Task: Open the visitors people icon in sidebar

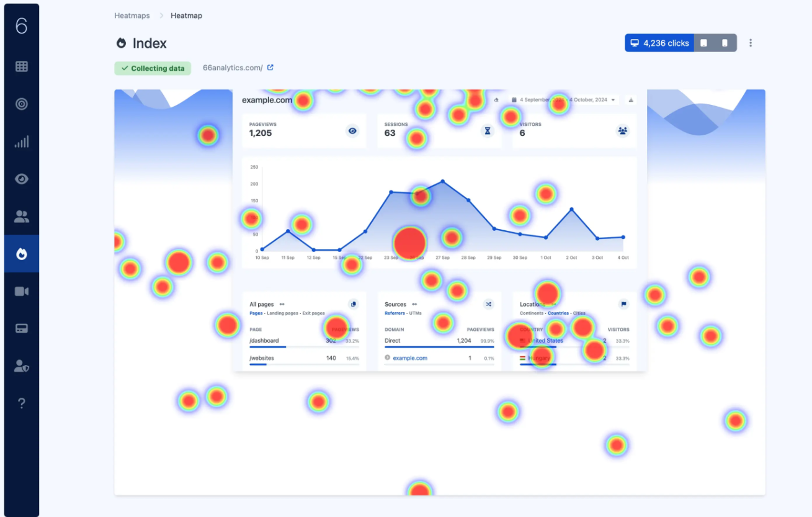Action: tap(22, 217)
